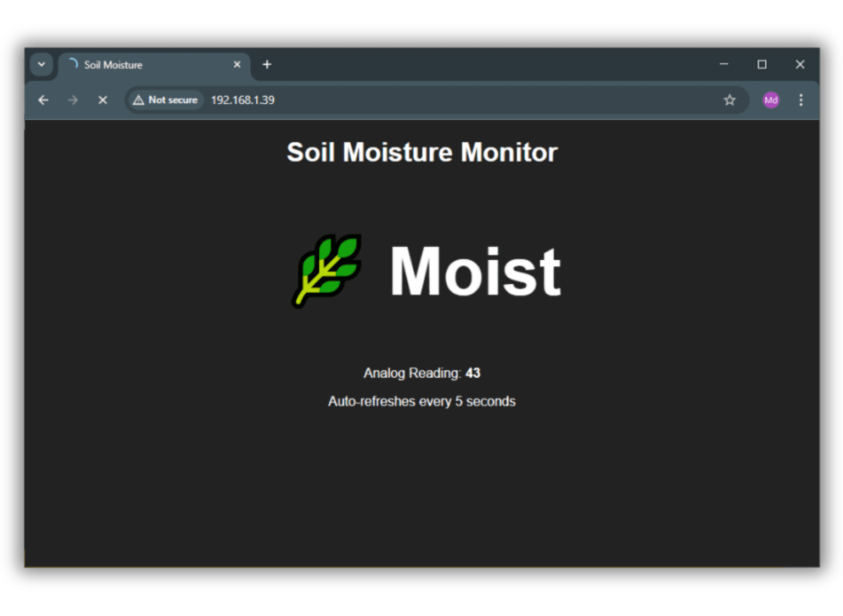Image resolution: width=843 pixels, height=616 pixels.
Task: Select the URL 192.168.1.39 in the omnibox
Action: point(243,100)
